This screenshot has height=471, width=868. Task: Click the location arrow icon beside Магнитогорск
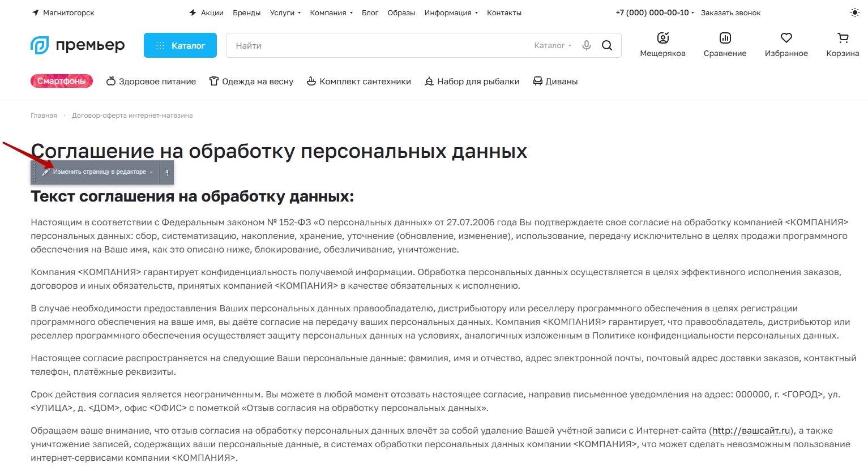click(35, 12)
